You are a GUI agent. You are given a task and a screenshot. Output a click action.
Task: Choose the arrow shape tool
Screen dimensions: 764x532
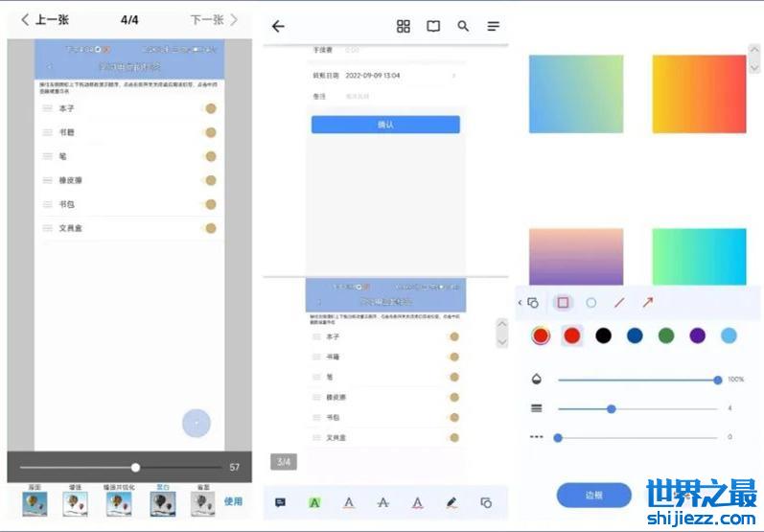click(x=648, y=303)
